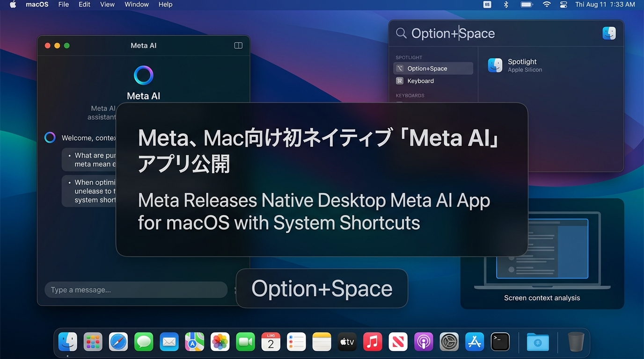Screen dimensions: 644x359
Task: Open Control Center from the menu bar
Action: coord(563,5)
